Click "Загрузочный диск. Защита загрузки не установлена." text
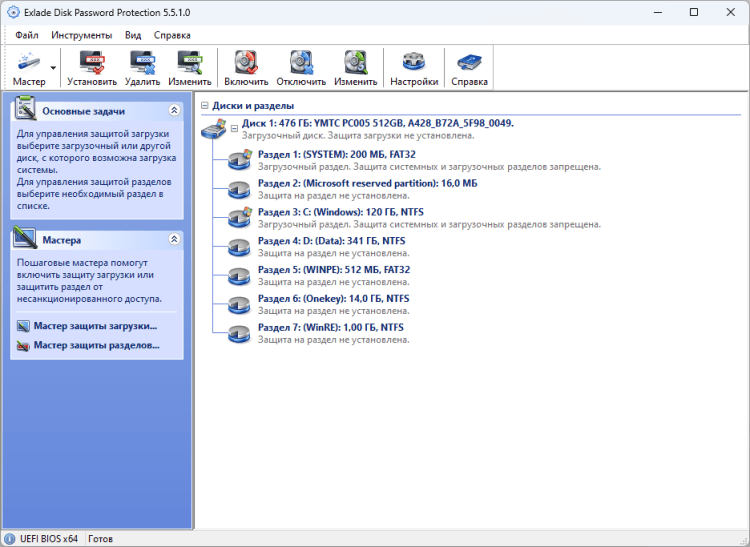 click(358, 135)
